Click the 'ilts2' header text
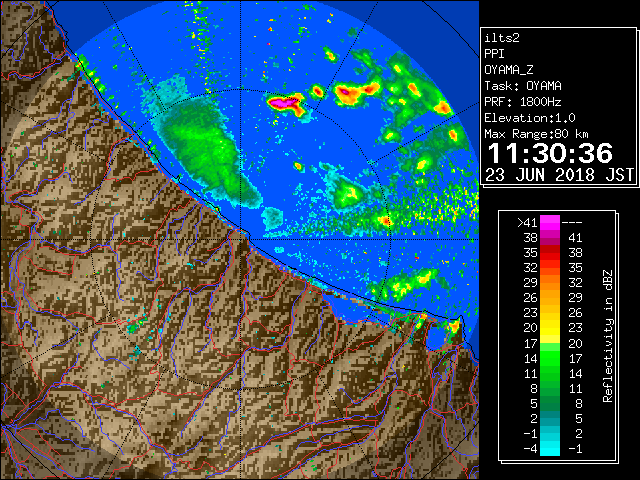The height and width of the screenshot is (480, 640). (x=502, y=38)
